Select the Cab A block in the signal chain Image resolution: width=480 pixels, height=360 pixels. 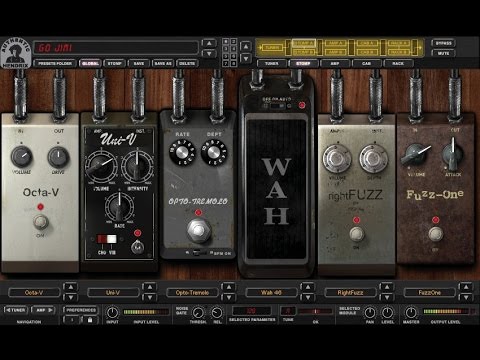click(x=367, y=43)
